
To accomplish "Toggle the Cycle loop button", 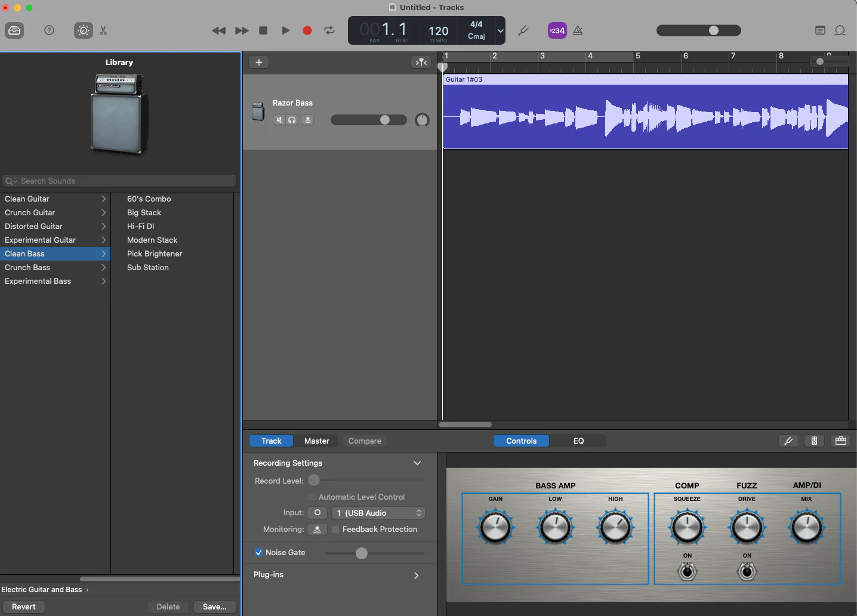I will tap(329, 30).
